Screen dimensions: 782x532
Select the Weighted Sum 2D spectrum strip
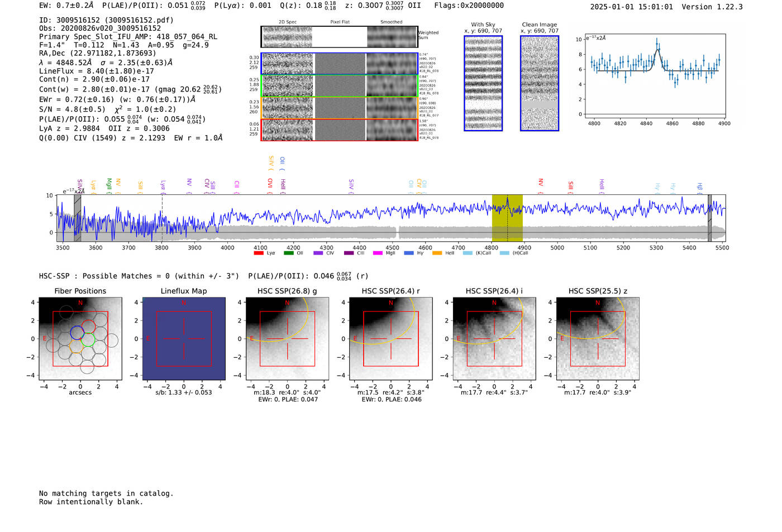339,37
